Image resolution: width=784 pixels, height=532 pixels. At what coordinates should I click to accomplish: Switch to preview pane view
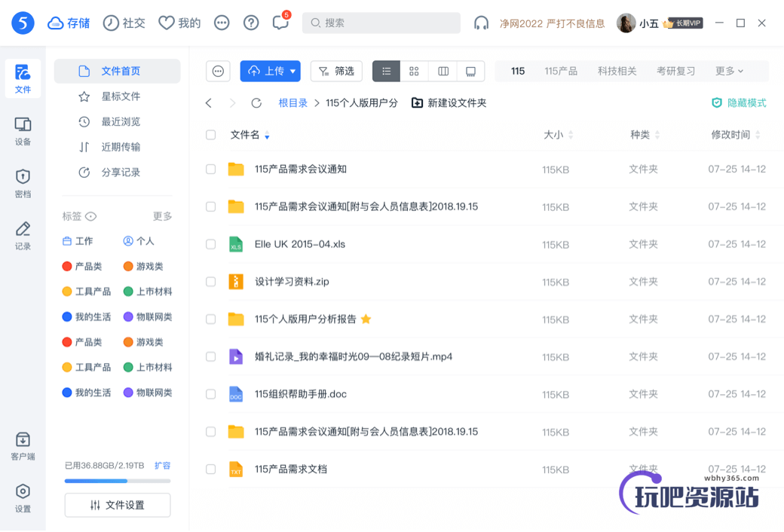pyautogui.click(x=471, y=71)
